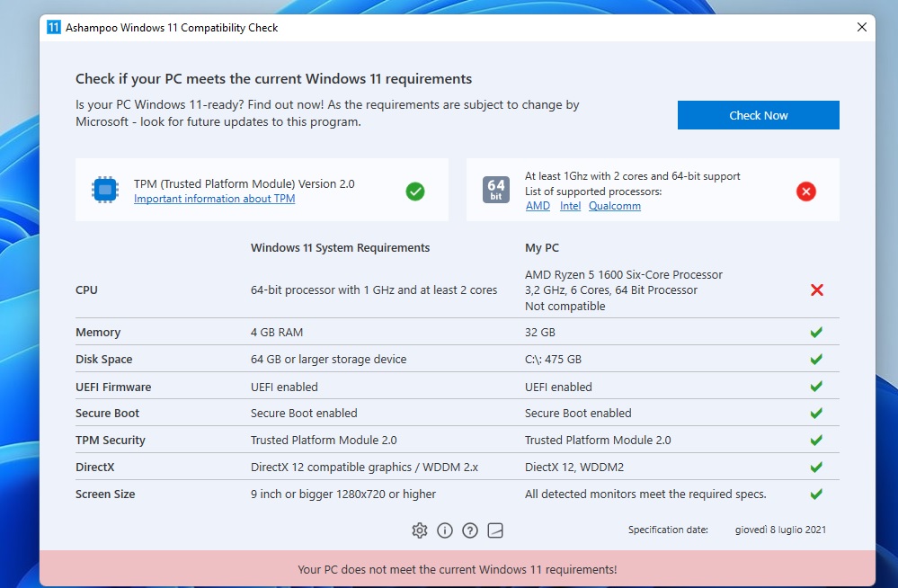The height and width of the screenshot is (588, 898).
Task: Click the green check in Screen Size row
Action: click(817, 494)
